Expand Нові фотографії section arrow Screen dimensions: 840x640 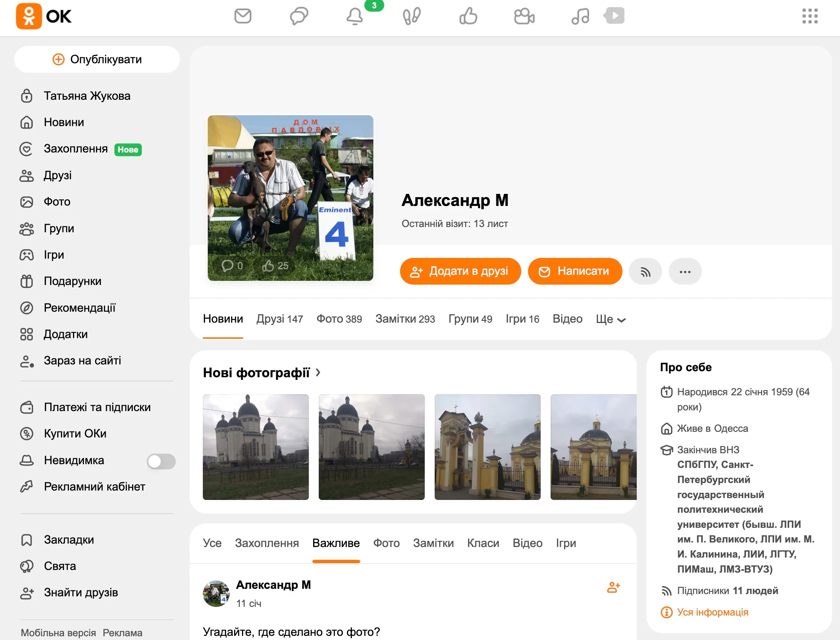318,372
